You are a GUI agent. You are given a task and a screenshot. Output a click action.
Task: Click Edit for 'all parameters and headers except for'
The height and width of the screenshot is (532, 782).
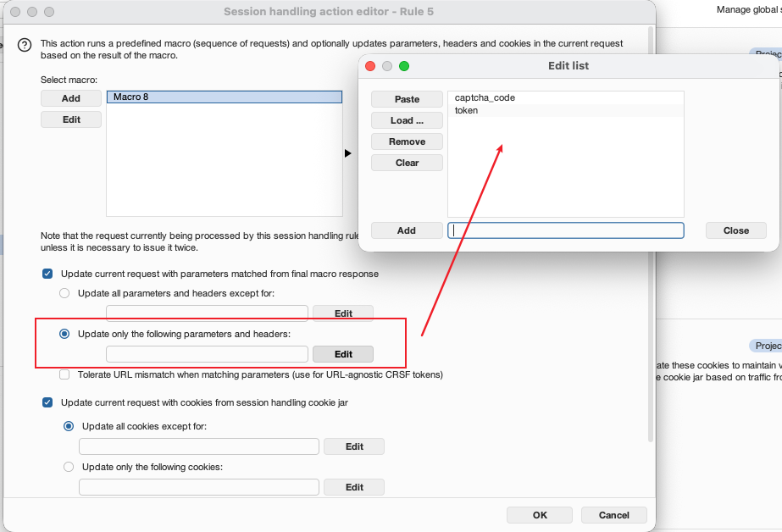coord(343,313)
